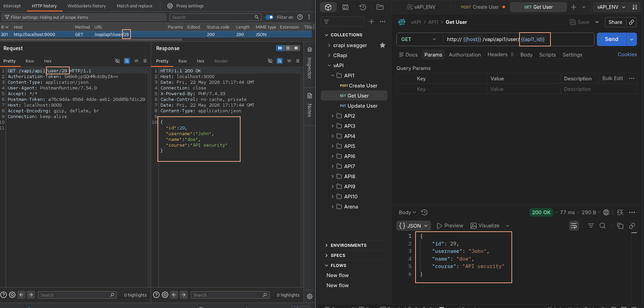This screenshot has height=308, width=644.
Task: Add new collection with plus icon
Action: [371, 22]
